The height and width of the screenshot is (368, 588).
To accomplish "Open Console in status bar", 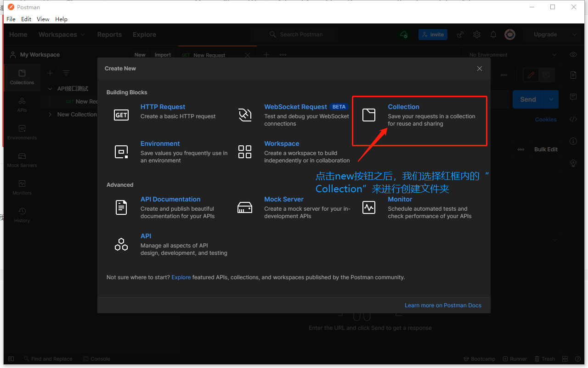I will (97, 359).
